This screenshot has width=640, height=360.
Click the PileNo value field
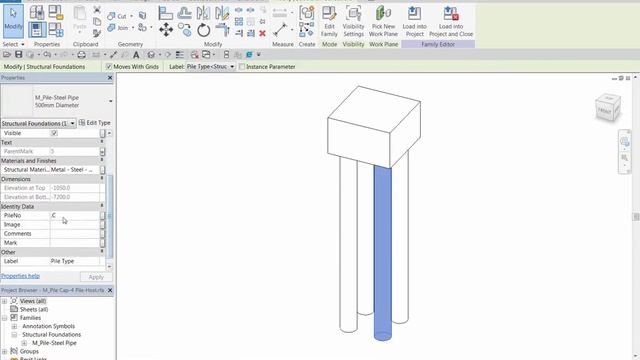pyautogui.click(x=74, y=216)
